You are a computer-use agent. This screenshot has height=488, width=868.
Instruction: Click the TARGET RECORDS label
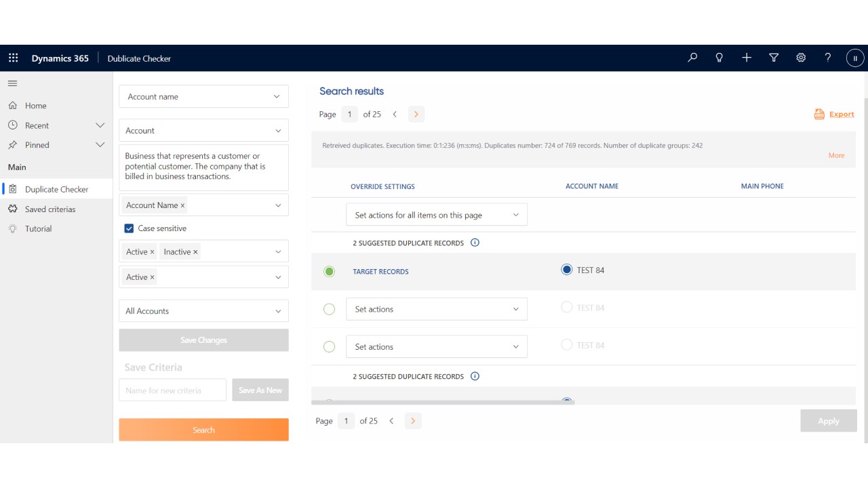pyautogui.click(x=380, y=272)
